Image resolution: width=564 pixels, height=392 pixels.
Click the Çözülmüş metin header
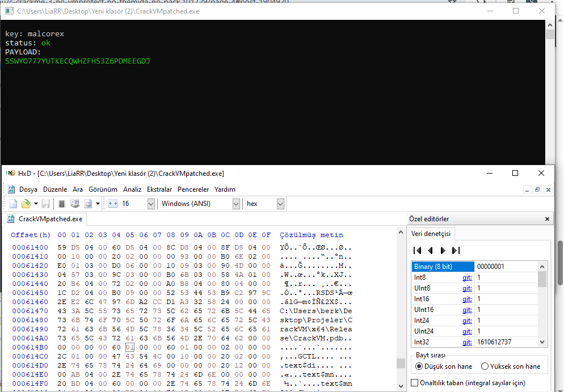pos(312,235)
